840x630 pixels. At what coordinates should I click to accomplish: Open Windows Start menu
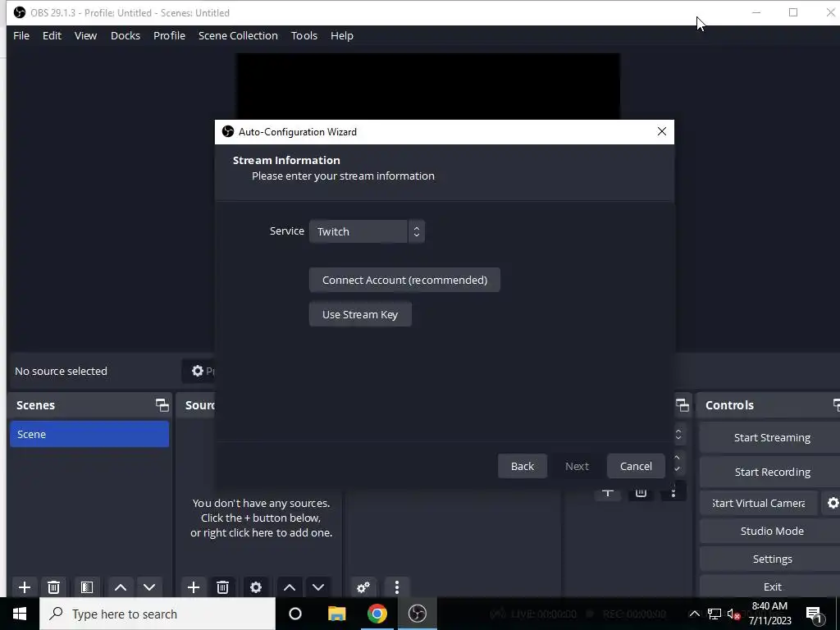[x=20, y=614]
